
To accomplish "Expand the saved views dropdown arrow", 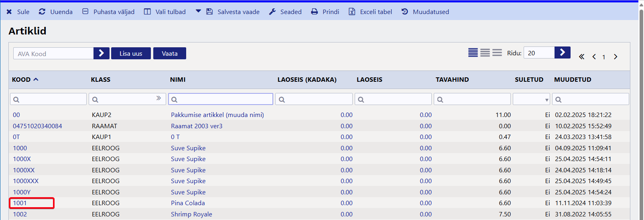I will (x=198, y=12).
